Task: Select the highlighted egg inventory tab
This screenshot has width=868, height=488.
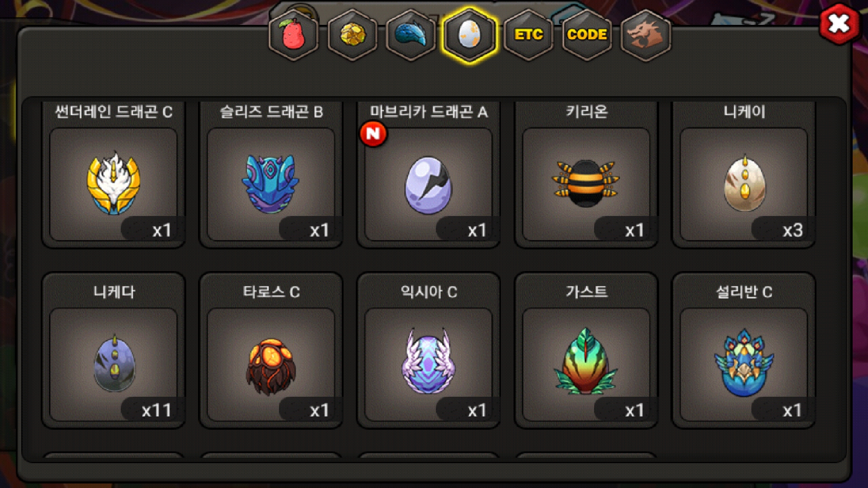Action: [x=470, y=35]
